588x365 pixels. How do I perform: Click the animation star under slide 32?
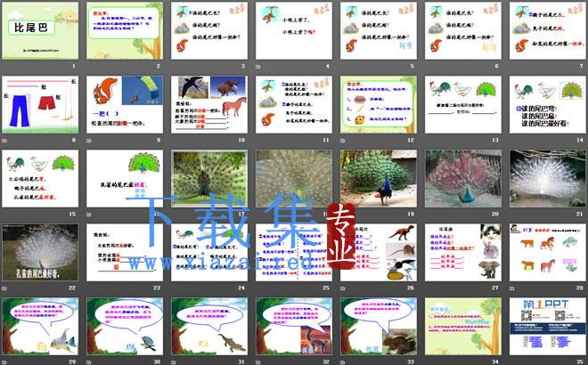click(258, 362)
